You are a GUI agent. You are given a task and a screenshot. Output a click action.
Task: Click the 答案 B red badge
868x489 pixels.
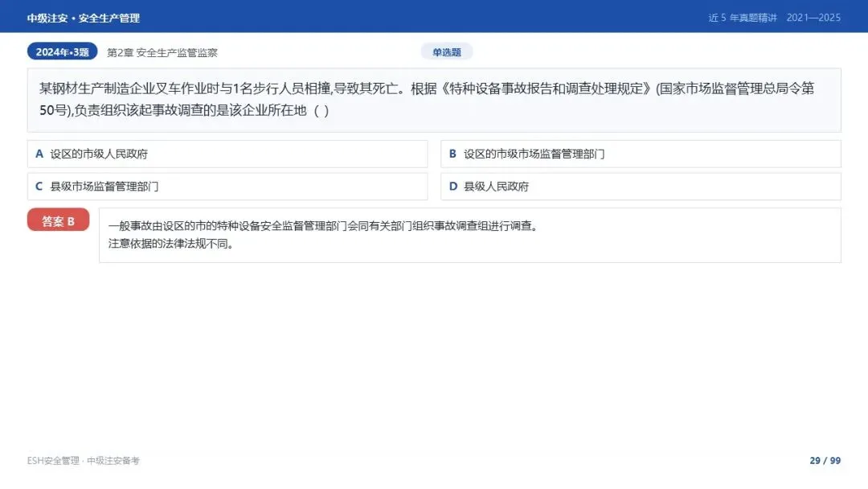pos(58,220)
